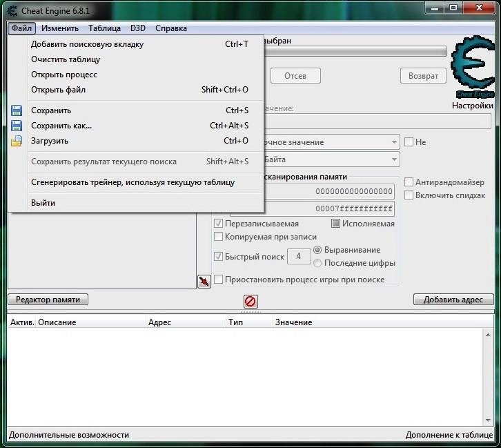Click the scan progress bar

click(x=355, y=51)
